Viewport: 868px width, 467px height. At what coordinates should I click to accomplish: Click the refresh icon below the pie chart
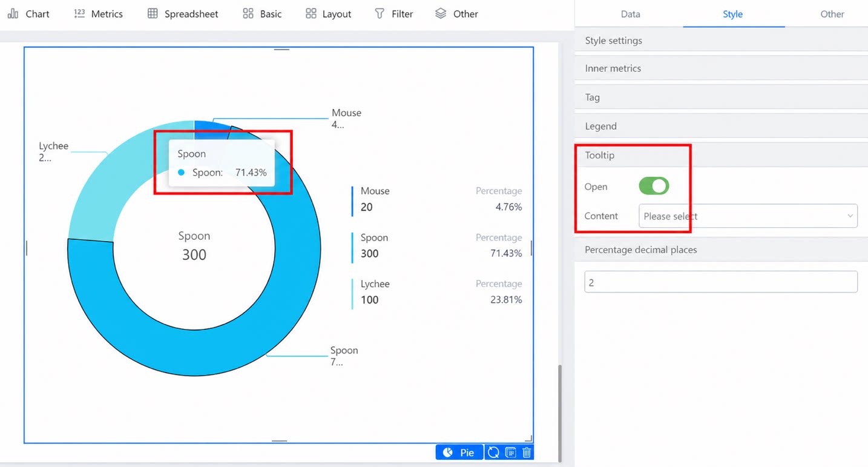point(493,452)
